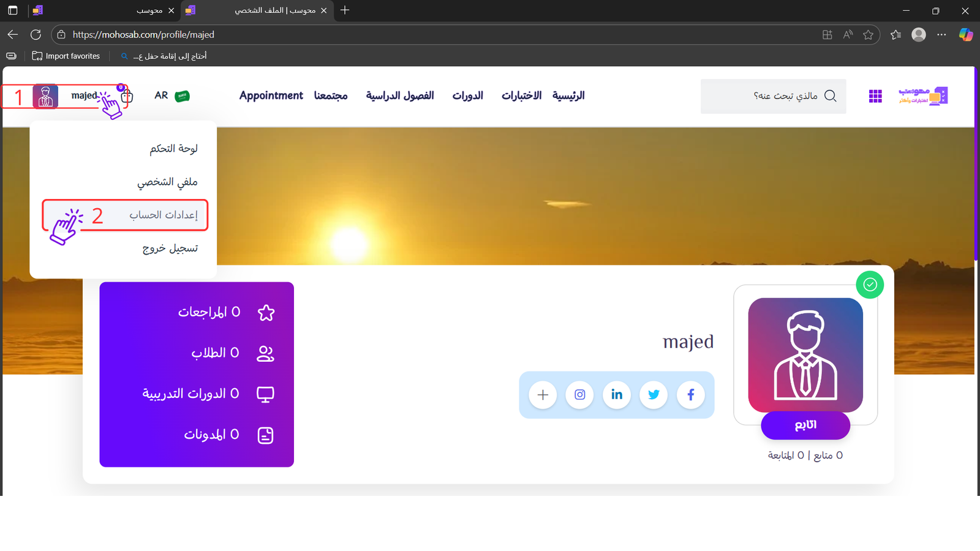Image resolution: width=980 pixels, height=551 pixels.
Task: Click the plus icon beside social links
Action: pos(543,395)
